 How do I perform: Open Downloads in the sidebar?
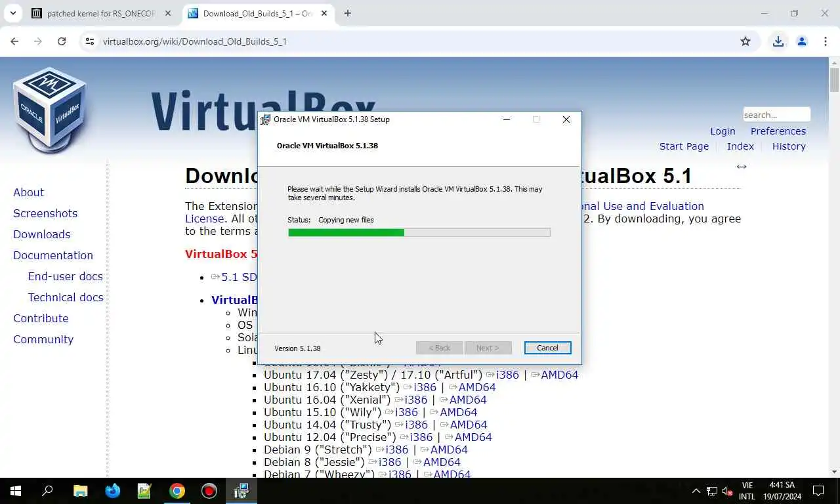(x=41, y=234)
